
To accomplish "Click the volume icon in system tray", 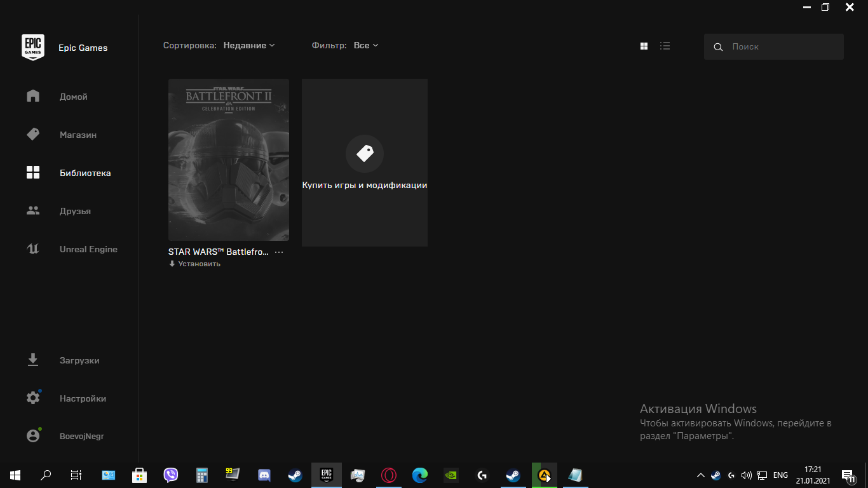I will coord(747,475).
